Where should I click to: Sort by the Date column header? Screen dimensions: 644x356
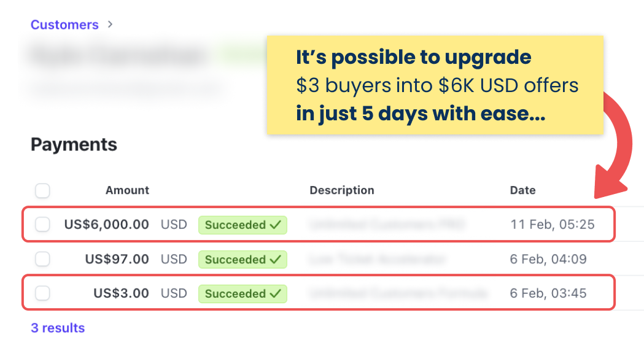point(523,190)
